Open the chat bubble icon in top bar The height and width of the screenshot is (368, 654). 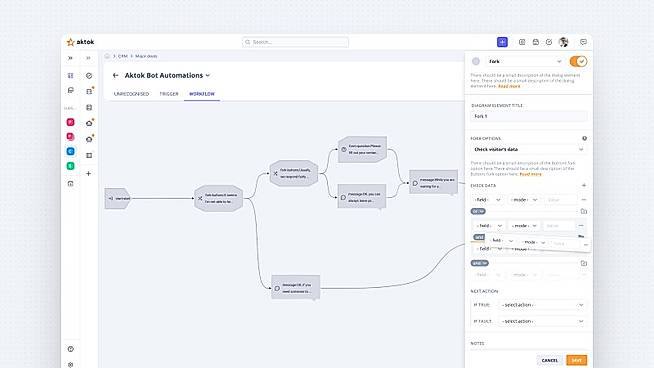click(584, 42)
